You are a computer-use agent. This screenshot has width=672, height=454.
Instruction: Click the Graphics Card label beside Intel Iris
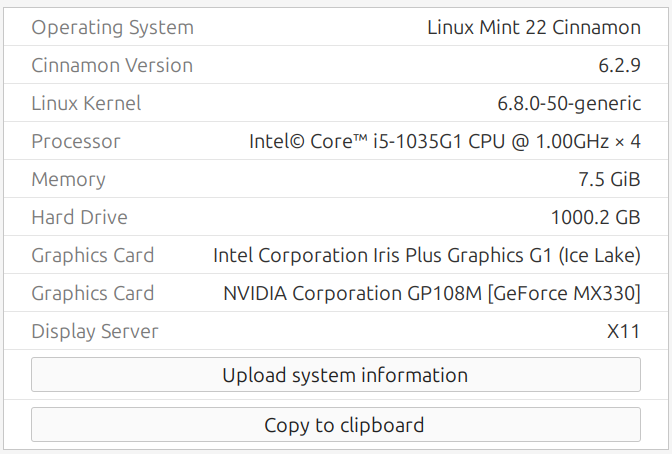pos(93,255)
